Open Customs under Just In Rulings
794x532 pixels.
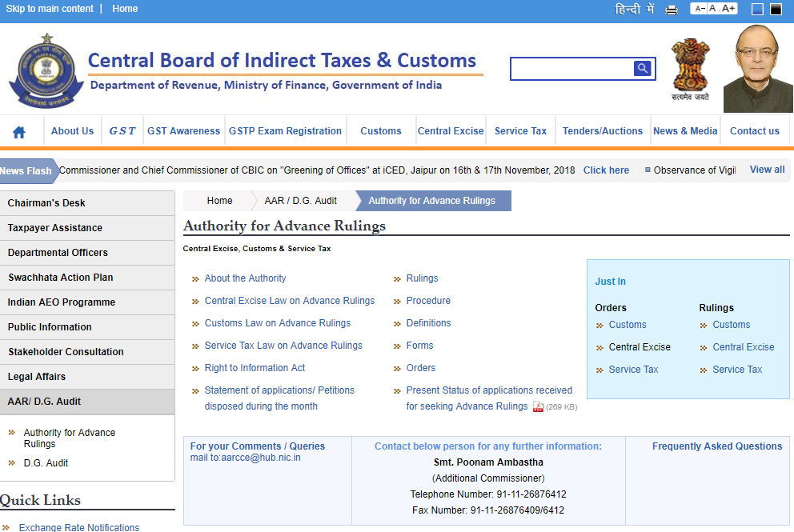pos(732,325)
